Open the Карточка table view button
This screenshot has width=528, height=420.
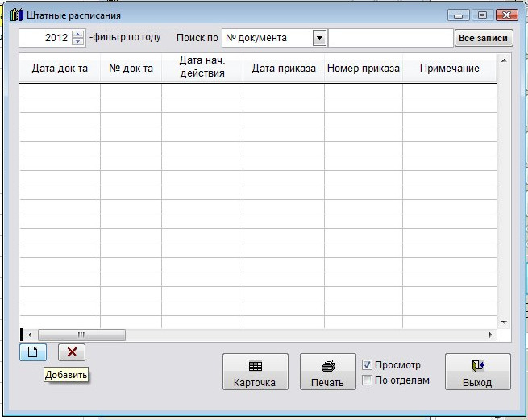tap(256, 372)
